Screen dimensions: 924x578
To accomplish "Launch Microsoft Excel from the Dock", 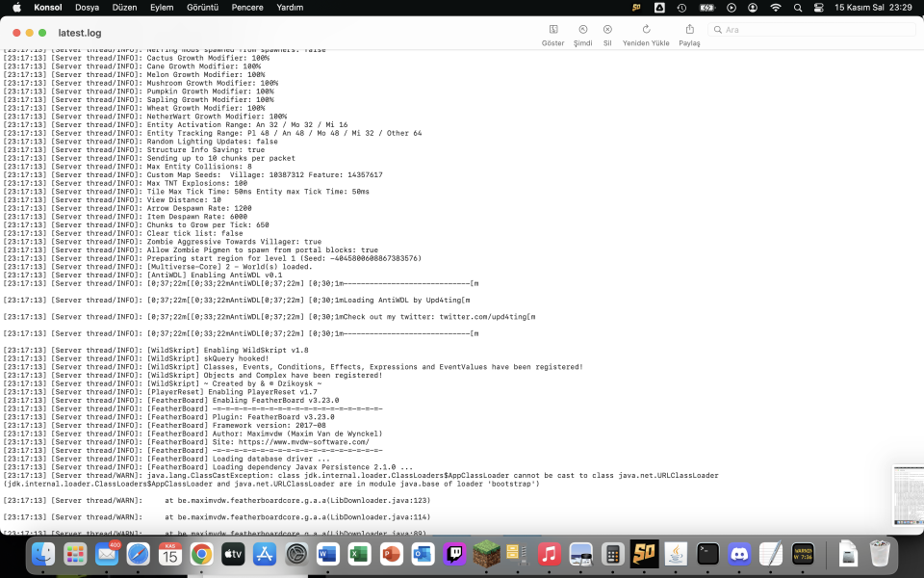I will click(359, 555).
